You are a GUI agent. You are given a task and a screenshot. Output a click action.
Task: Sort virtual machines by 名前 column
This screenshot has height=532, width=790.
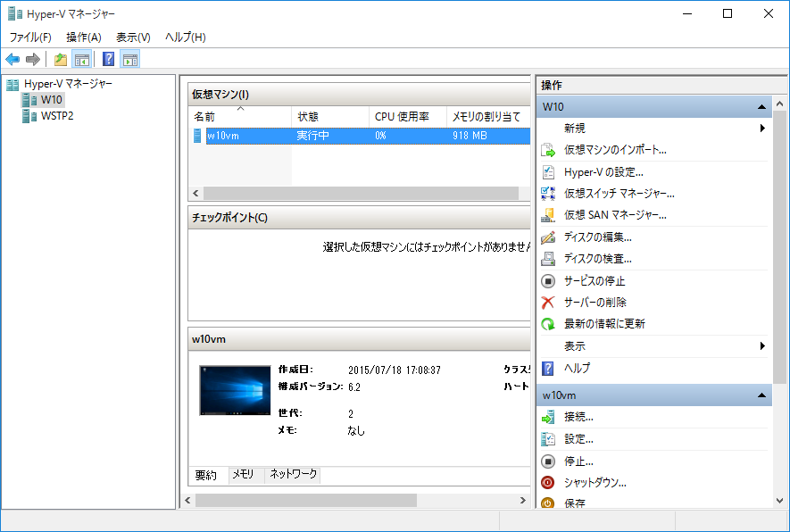pyautogui.click(x=240, y=117)
